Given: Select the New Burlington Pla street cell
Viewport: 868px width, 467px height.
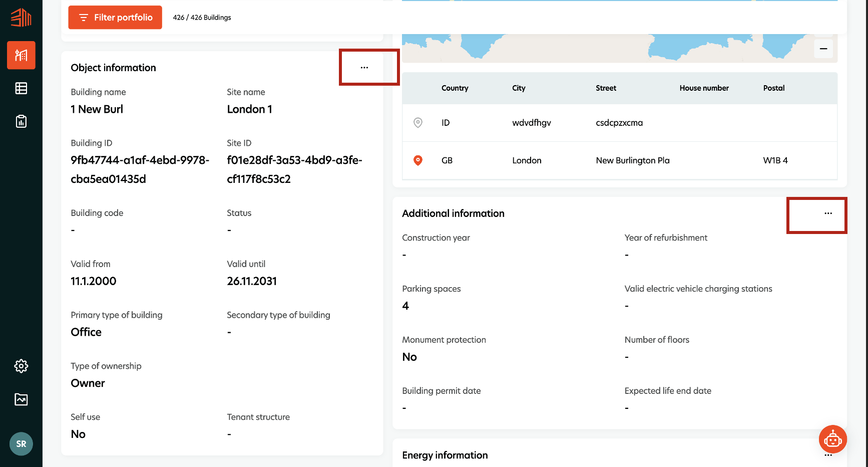Looking at the screenshot, I should pos(633,160).
